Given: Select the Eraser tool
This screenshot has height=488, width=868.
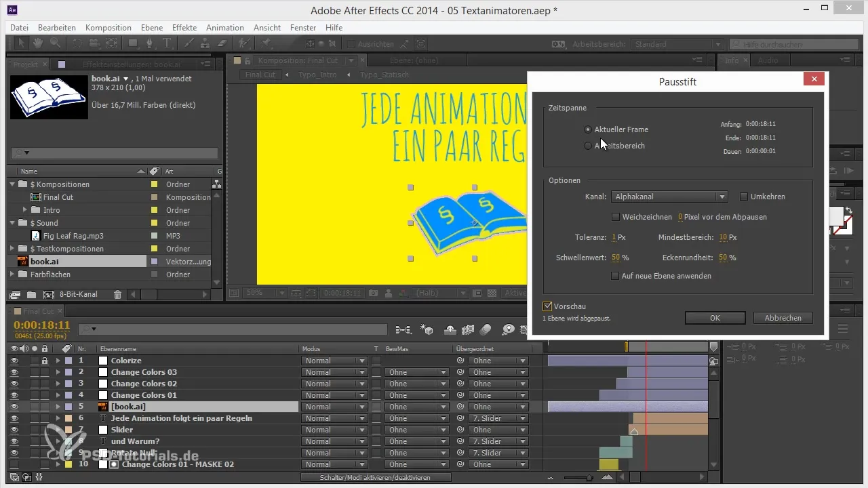Looking at the screenshot, I should [222, 43].
